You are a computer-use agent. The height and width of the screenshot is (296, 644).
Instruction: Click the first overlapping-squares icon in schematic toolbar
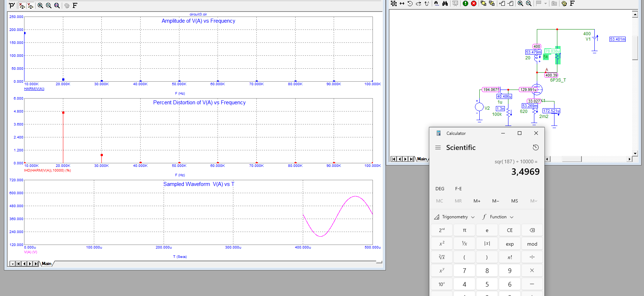click(483, 3)
